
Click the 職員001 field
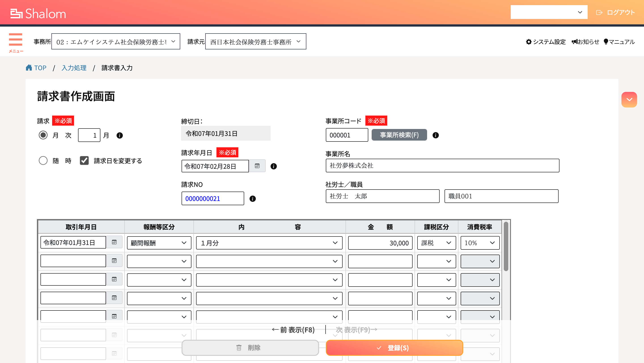[501, 196]
